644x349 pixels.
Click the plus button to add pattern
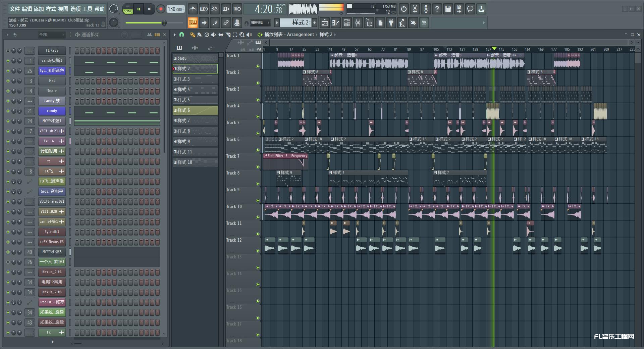[x=314, y=23]
